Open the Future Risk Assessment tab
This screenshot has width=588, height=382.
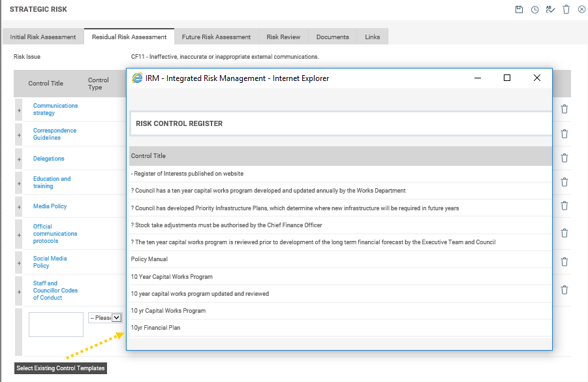[x=216, y=37]
